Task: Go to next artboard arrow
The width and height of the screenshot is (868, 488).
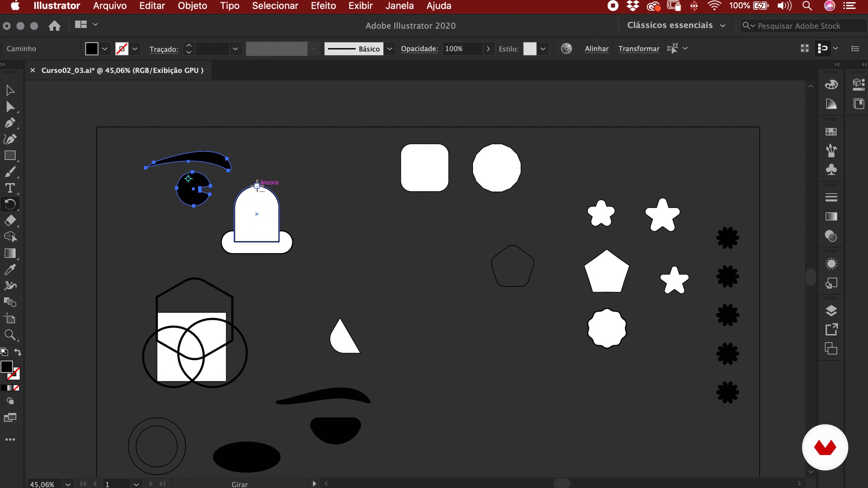Action: (151, 484)
